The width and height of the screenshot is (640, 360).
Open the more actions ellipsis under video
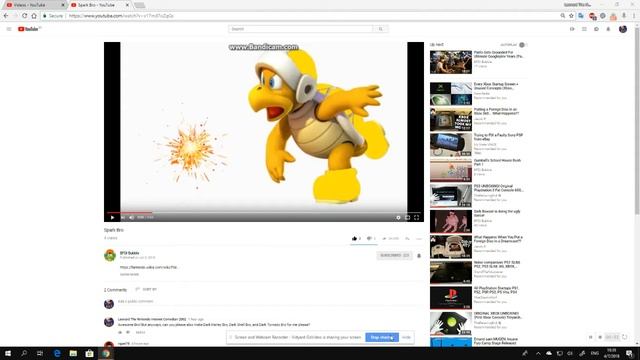tap(419, 238)
